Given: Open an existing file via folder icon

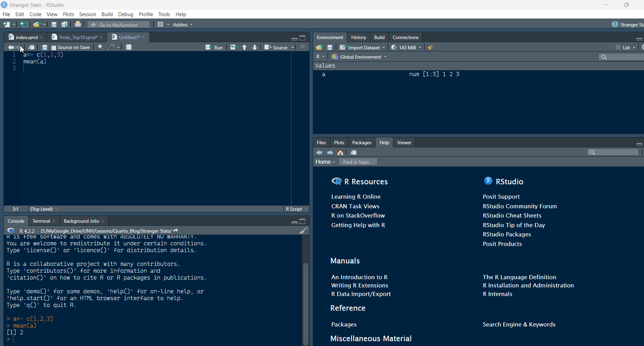Looking at the screenshot, I should 36,24.
